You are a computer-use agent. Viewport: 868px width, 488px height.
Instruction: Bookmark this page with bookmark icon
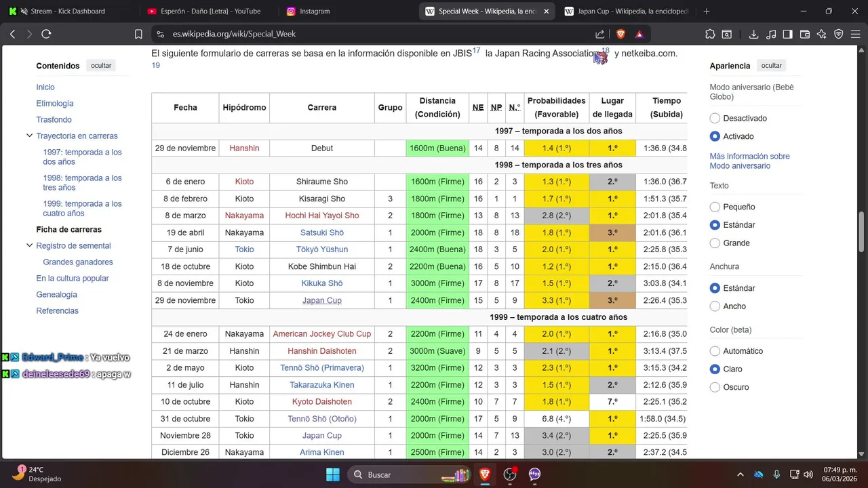coord(138,34)
